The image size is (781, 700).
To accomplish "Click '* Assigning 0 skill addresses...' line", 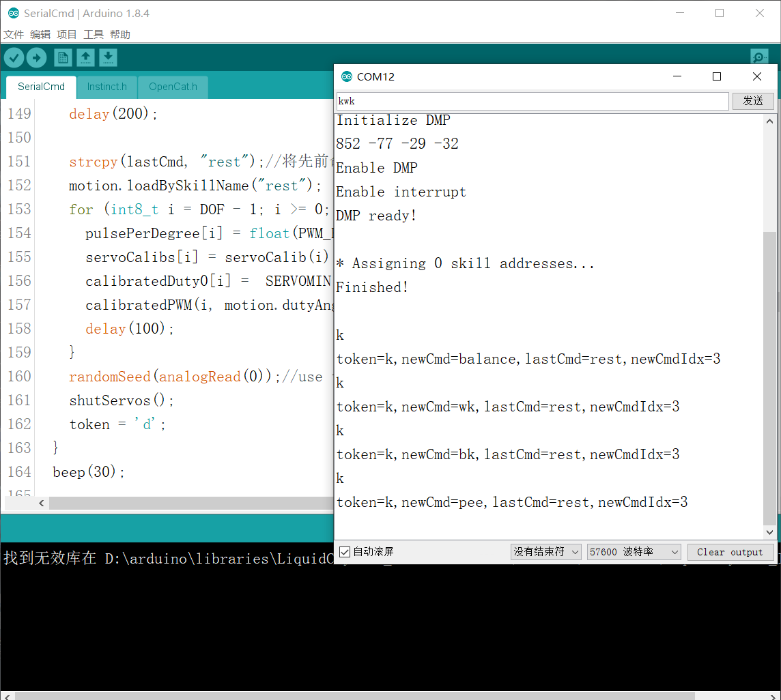I will click(x=465, y=263).
